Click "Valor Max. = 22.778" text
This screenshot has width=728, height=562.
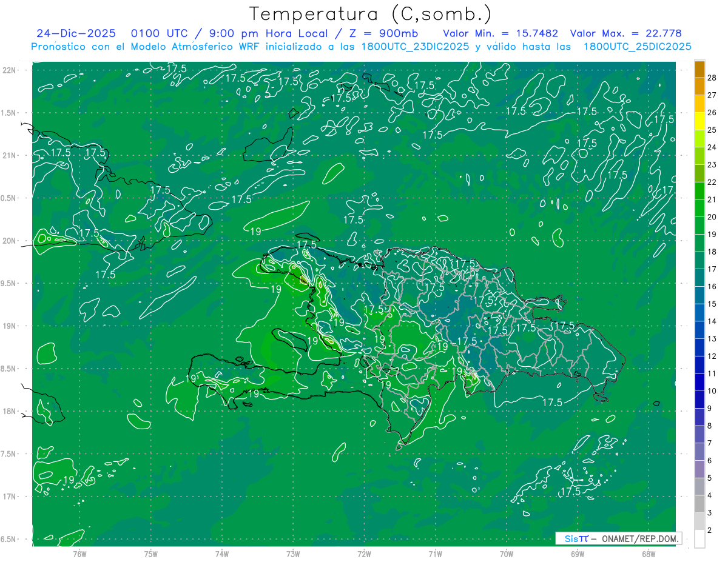tap(626, 33)
